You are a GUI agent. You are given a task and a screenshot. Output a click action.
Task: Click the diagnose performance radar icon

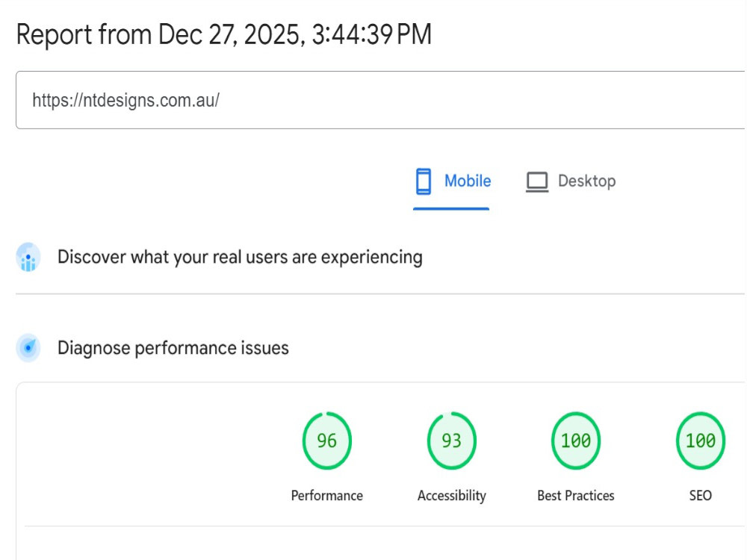click(28, 348)
